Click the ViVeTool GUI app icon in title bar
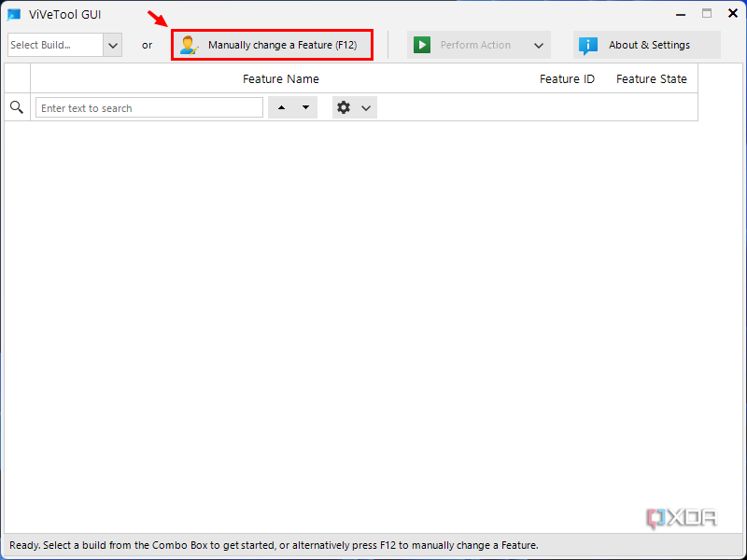 tap(14, 14)
